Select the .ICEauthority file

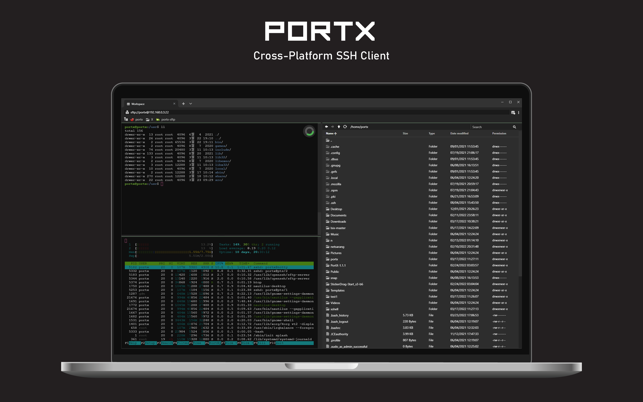point(421,334)
